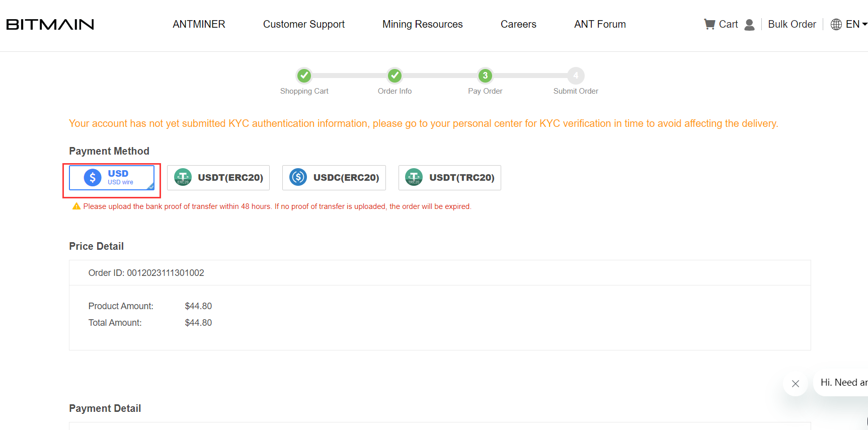The image size is (868, 430).
Task: Expand the EN language dropdown
Action: [x=856, y=24]
